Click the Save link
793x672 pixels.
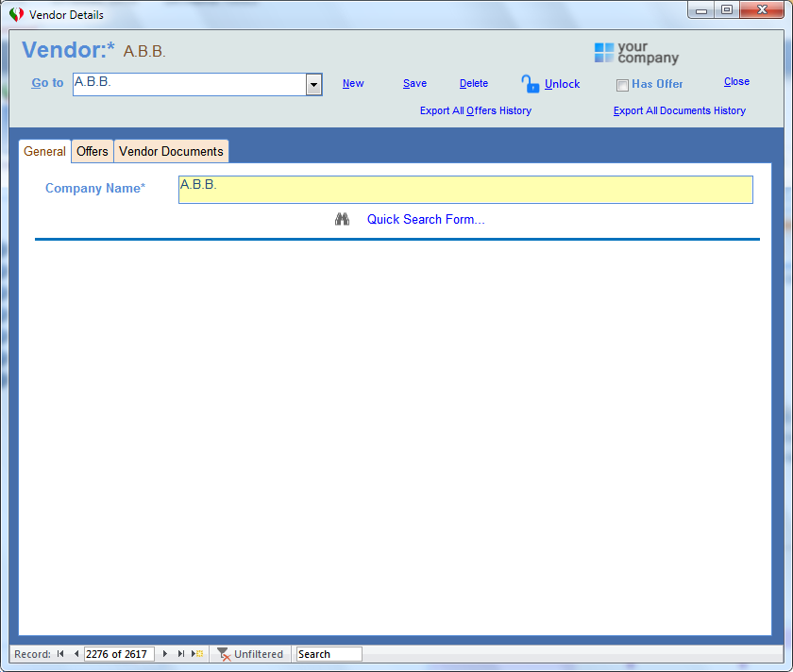414,83
